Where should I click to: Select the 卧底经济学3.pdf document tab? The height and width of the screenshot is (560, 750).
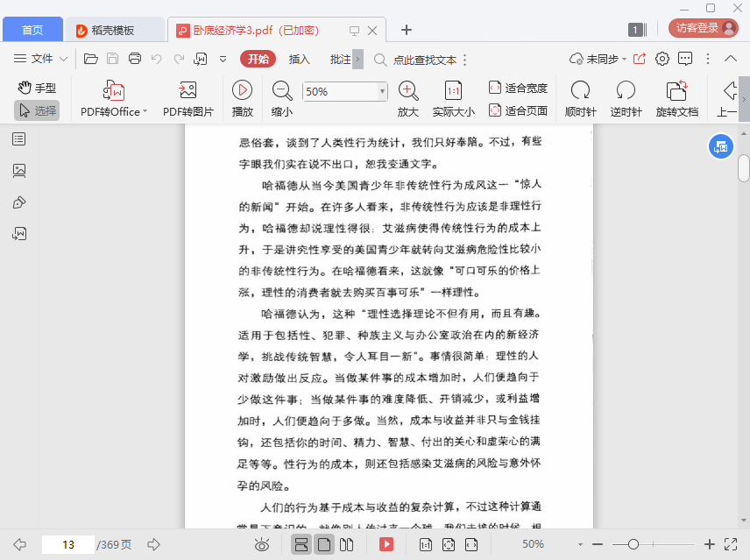point(256,30)
